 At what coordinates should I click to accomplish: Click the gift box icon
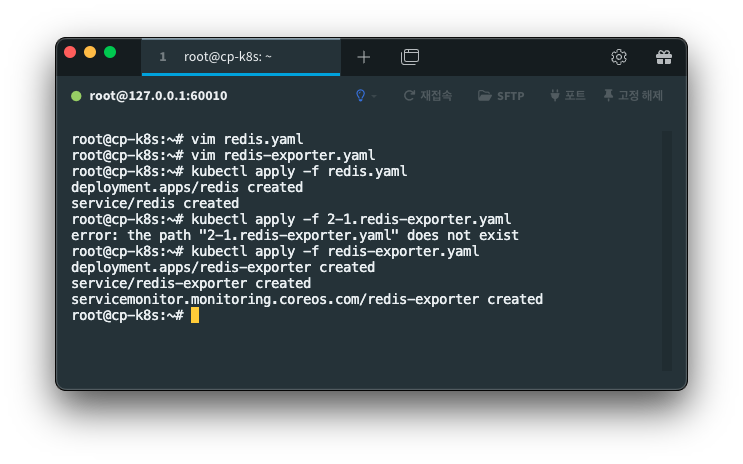[663, 57]
